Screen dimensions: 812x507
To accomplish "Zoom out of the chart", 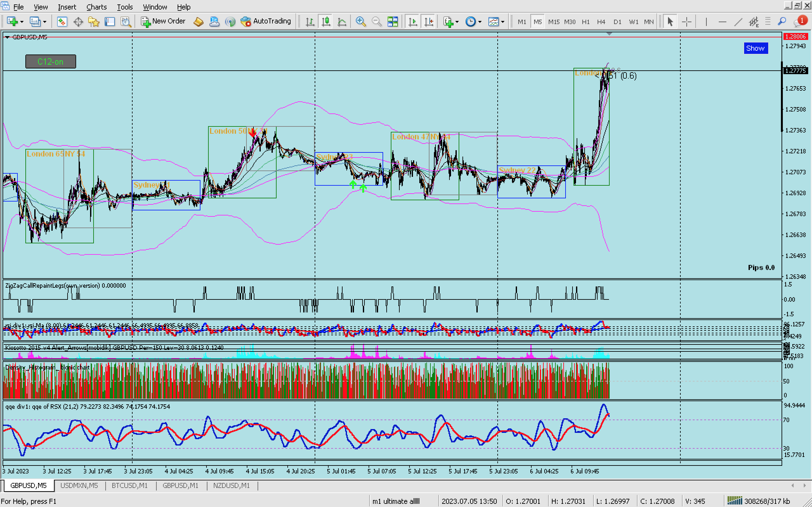I will (x=377, y=22).
